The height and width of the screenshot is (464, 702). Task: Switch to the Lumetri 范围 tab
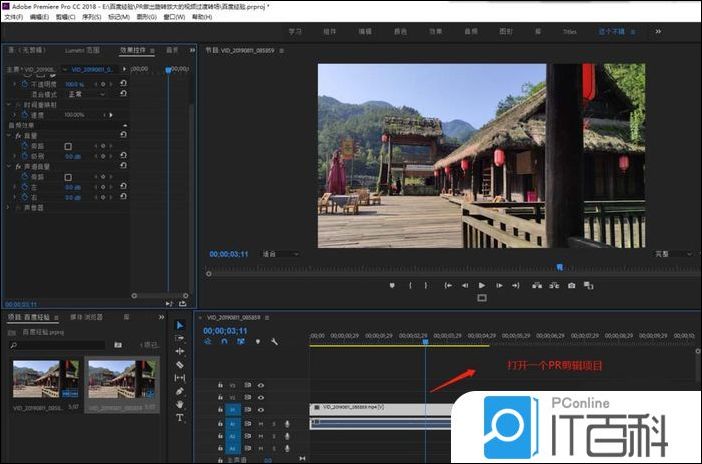coord(82,49)
